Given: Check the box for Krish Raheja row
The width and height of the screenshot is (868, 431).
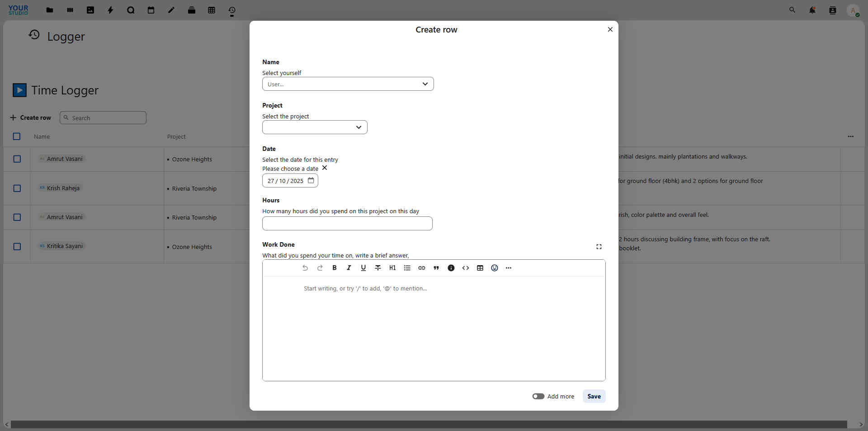Looking at the screenshot, I should pos(17,188).
